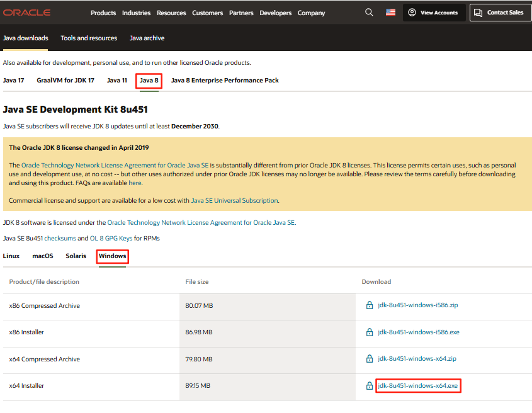Open the checksums link
The image size is (532, 413).
click(x=60, y=238)
